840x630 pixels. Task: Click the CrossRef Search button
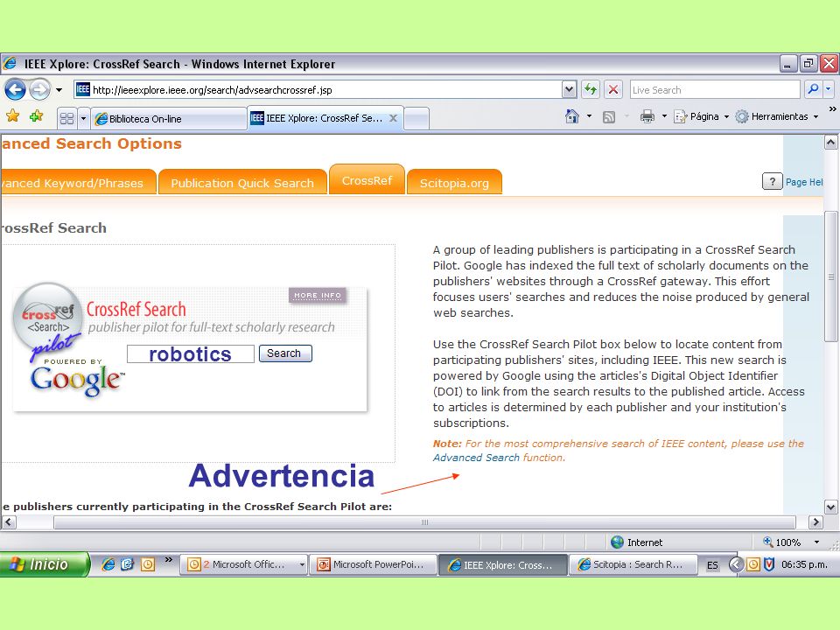pos(285,353)
